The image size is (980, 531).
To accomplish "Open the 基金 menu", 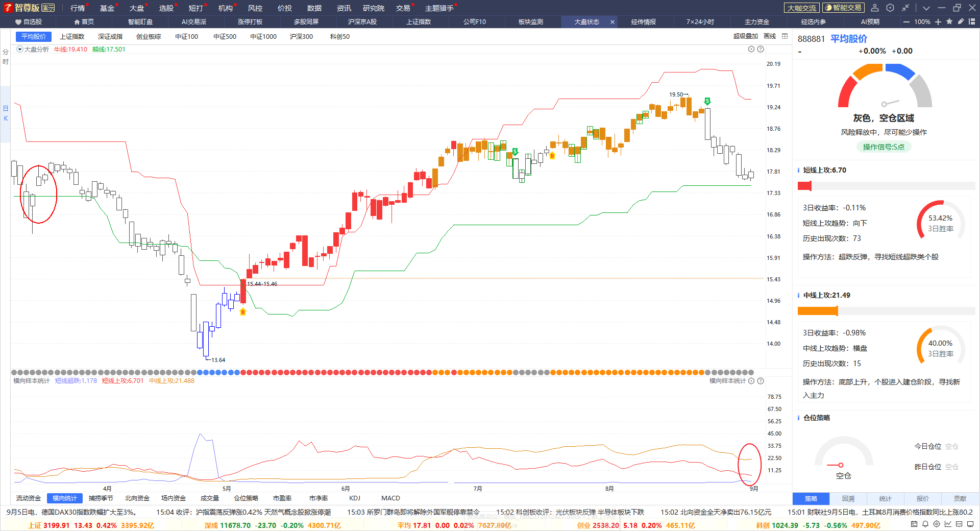I will click(x=107, y=8).
